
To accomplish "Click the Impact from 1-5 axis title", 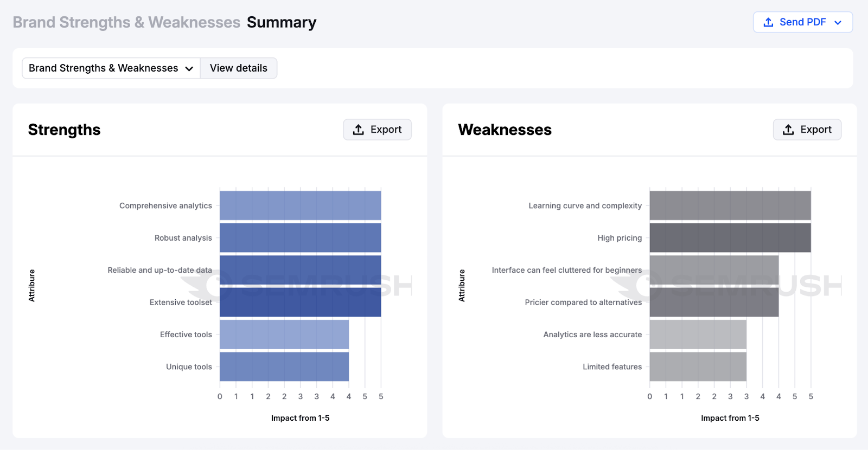I will (301, 417).
